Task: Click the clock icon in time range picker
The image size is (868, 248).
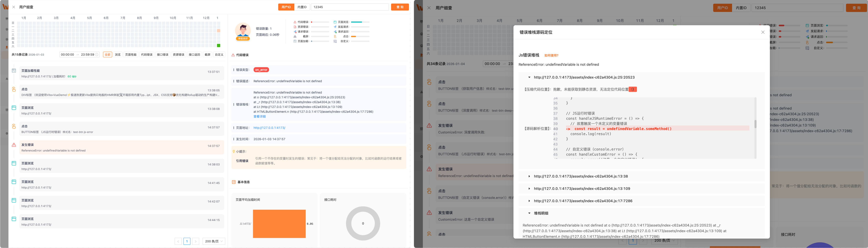Action: [x=97, y=55]
